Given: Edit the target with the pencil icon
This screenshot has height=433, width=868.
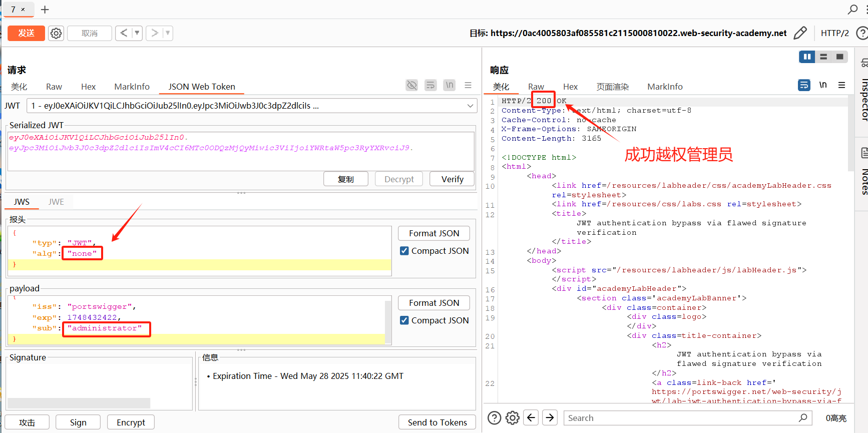Looking at the screenshot, I should tap(800, 33).
